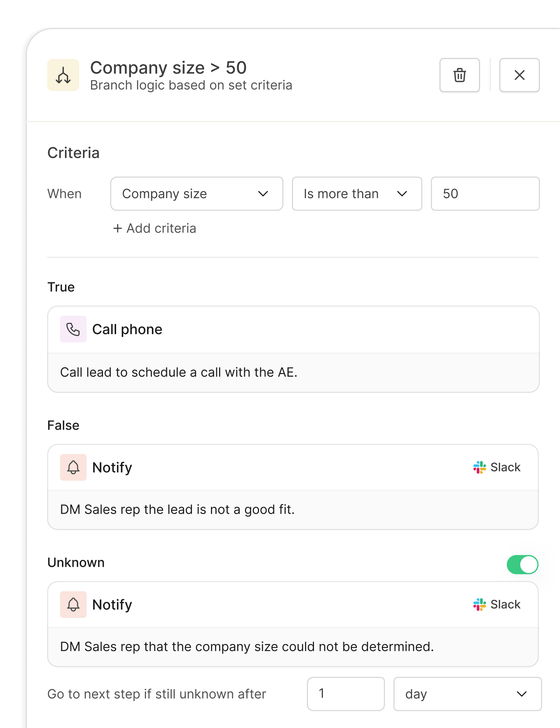Click the bell icon in Unknown action

tap(73, 604)
